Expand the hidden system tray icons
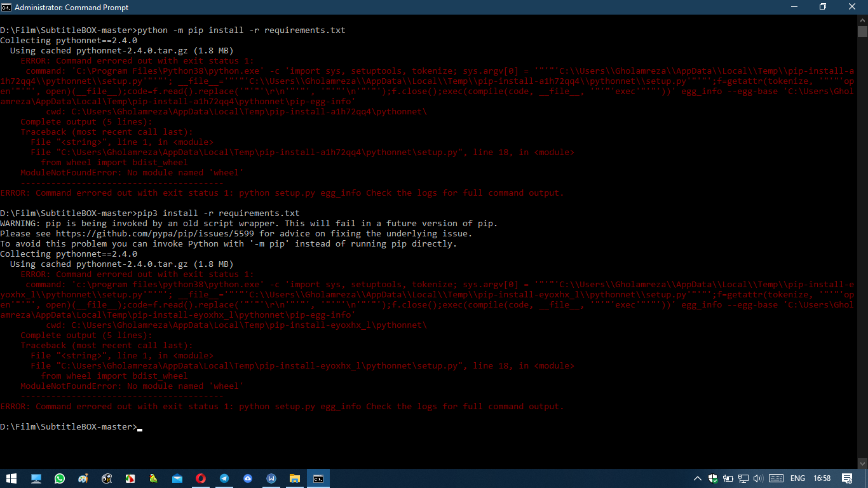The width and height of the screenshot is (868, 488). pos(698,478)
